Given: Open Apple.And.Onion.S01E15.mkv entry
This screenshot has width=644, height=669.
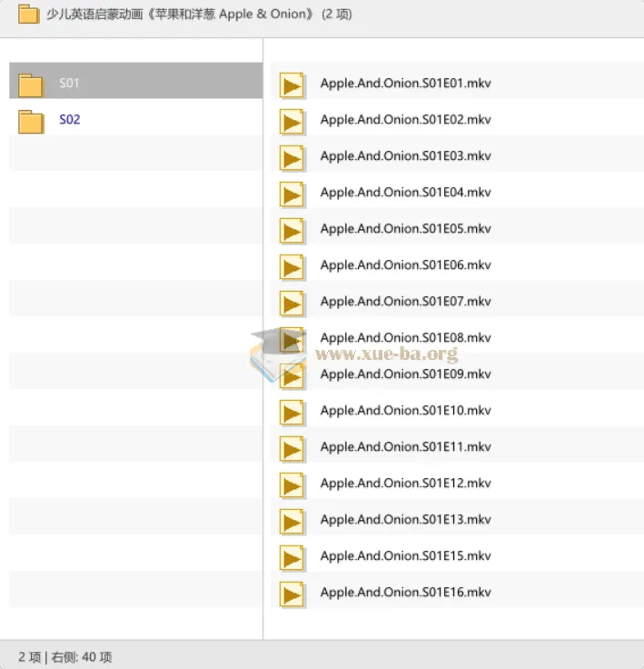Looking at the screenshot, I should point(406,555).
